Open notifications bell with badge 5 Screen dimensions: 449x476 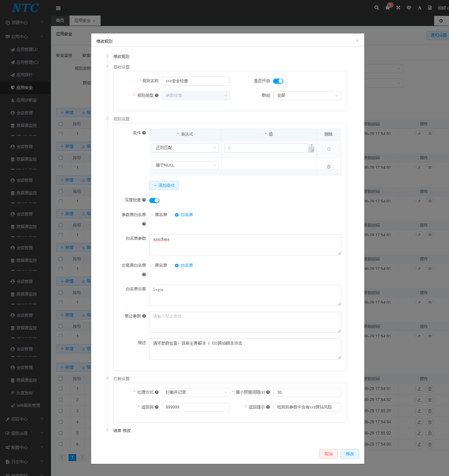(388, 7)
